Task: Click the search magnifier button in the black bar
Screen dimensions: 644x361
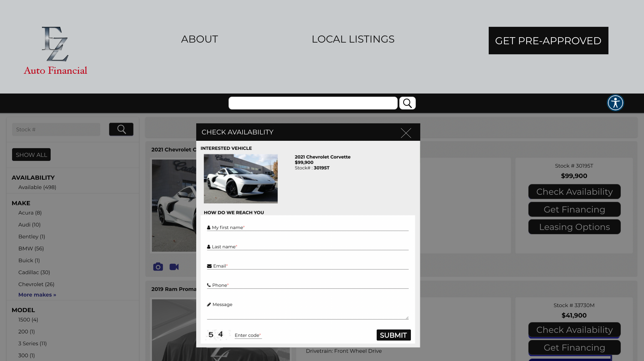Action: 408,103
